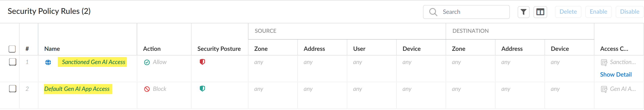Click the red security posture shield
Image resolution: width=644 pixels, height=110 pixels.
click(202, 62)
